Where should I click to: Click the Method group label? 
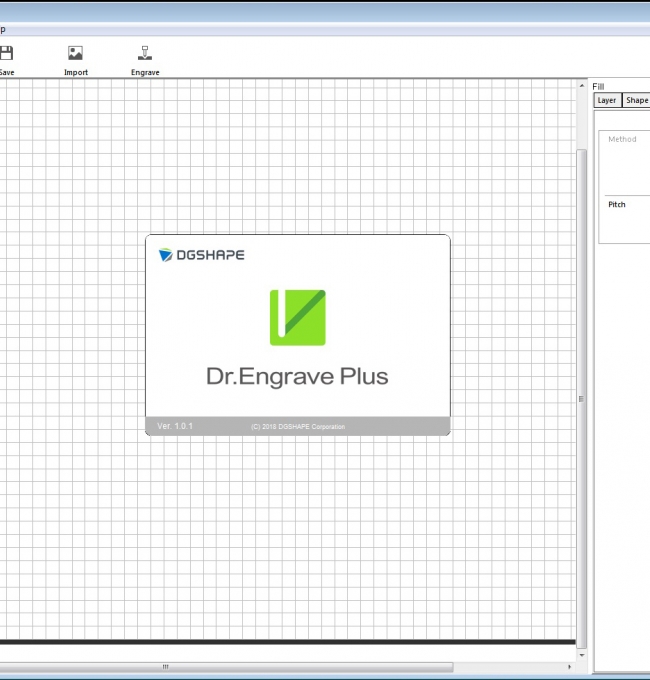click(622, 139)
